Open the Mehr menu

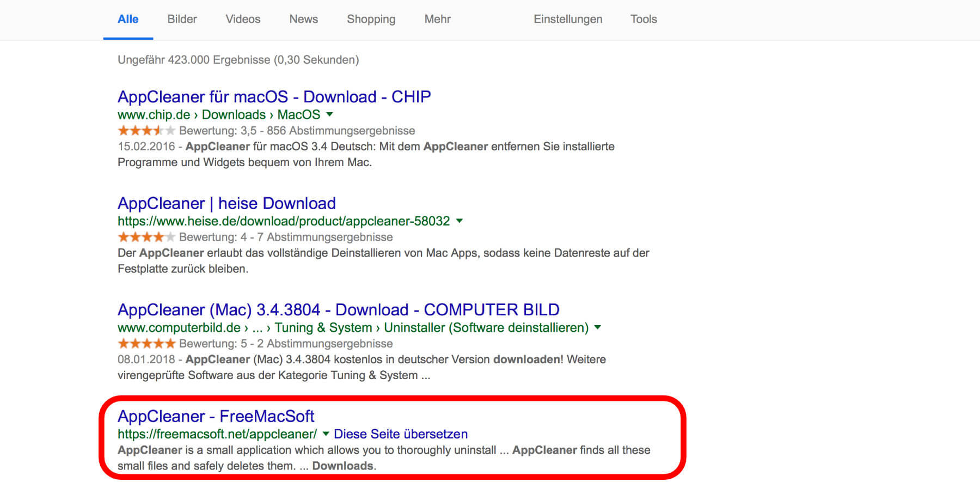(x=437, y=19)
